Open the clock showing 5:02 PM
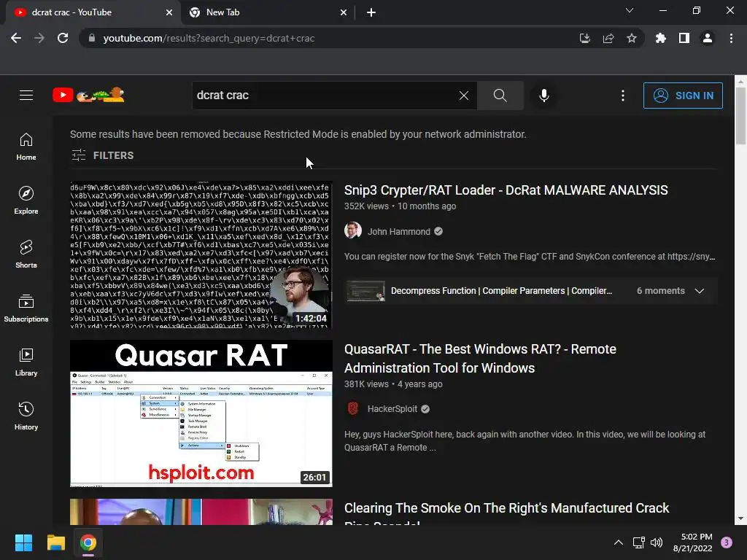The height and width of the screenshot is (560, 747). [692, 542]
